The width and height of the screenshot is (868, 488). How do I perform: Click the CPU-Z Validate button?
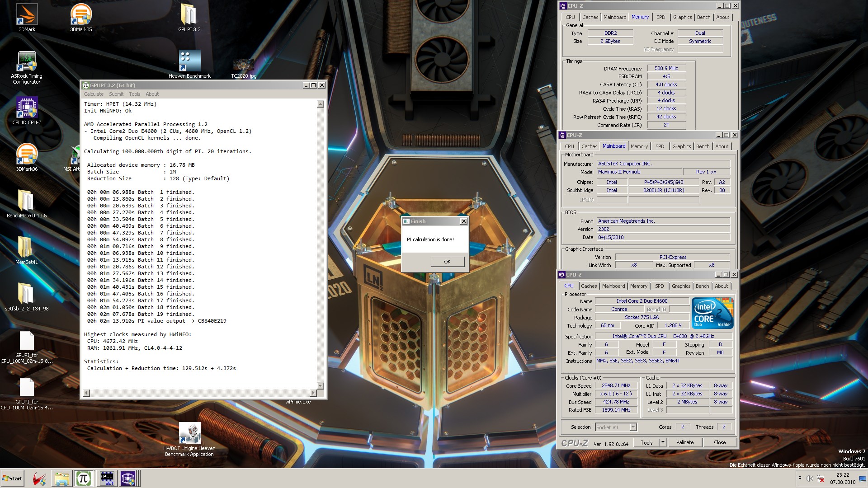pos(684,442)
